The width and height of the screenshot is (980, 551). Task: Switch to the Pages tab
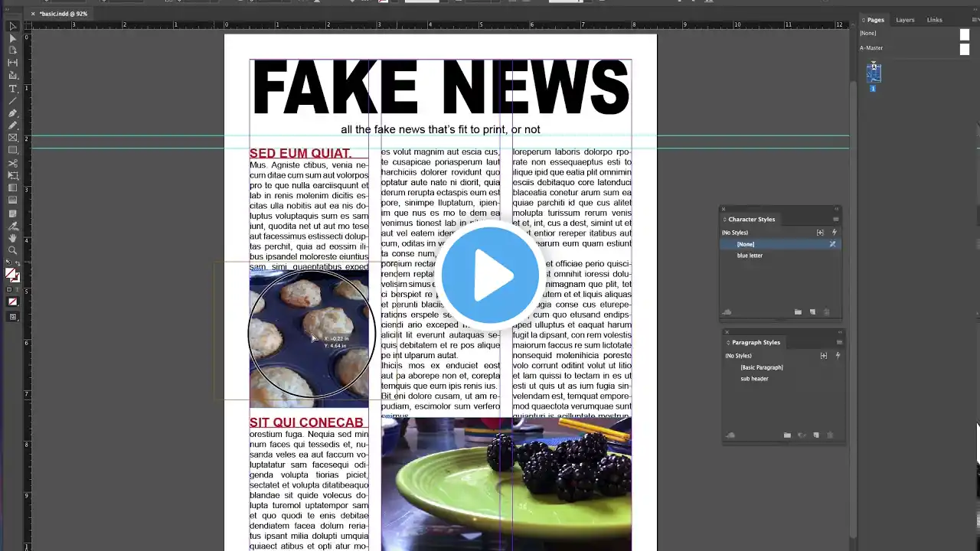(876, 20)
